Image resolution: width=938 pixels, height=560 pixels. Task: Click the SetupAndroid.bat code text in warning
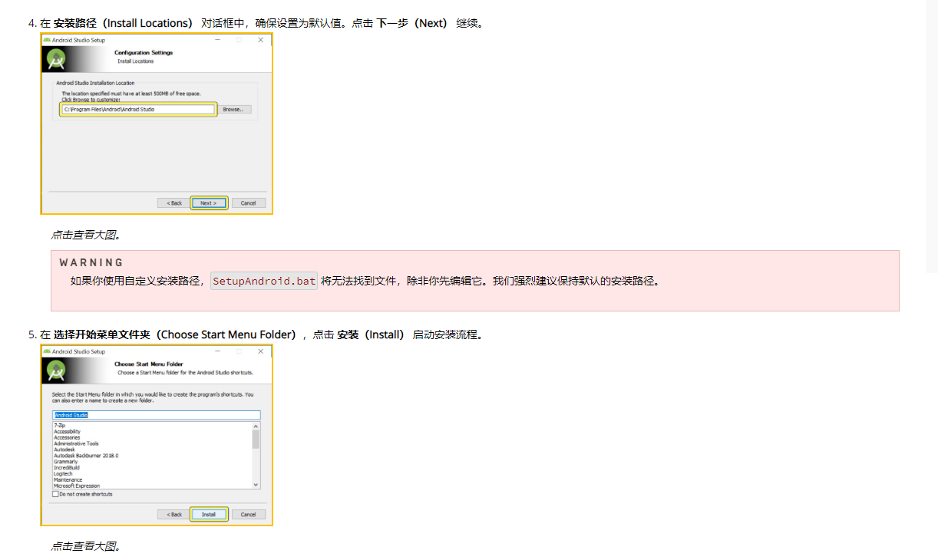[264, 281]
